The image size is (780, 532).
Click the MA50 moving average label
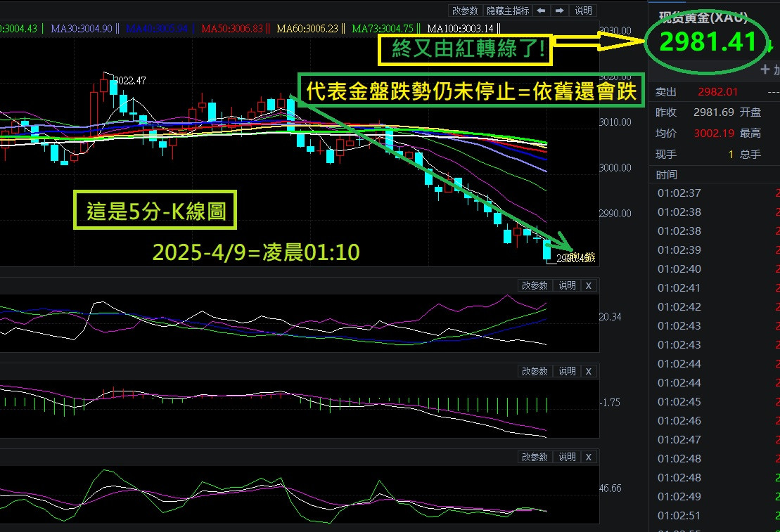tap(231, 29)
